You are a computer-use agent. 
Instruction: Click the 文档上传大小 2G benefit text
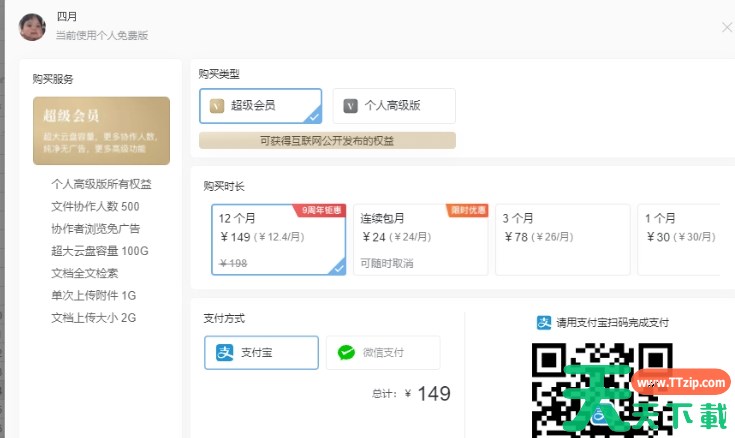pyautogui.click(x=94, y=318)
